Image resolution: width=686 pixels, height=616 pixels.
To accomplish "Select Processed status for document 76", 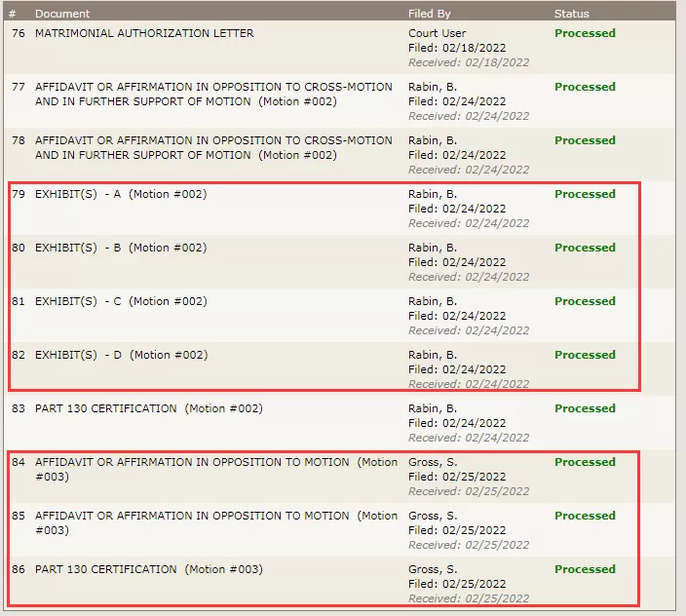I will click(585, 33).
